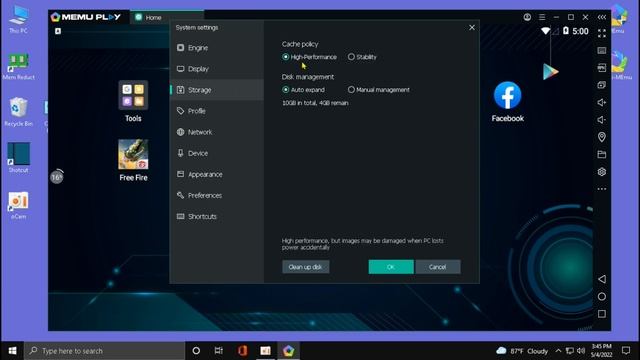The width and height of the screenshot is (640, 360).
Task: Toggle MEmu fullscreen icon
Action: pyautogui.click(x=602, y=33)
